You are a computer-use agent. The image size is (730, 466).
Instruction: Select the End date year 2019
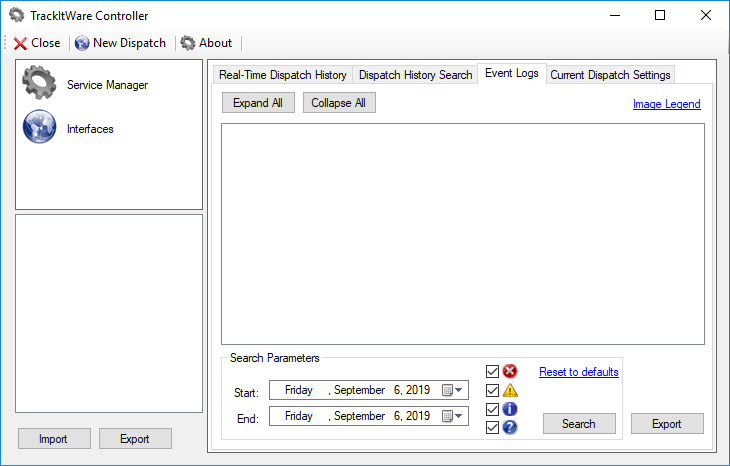pyautogui.click(x=418, y=416)
